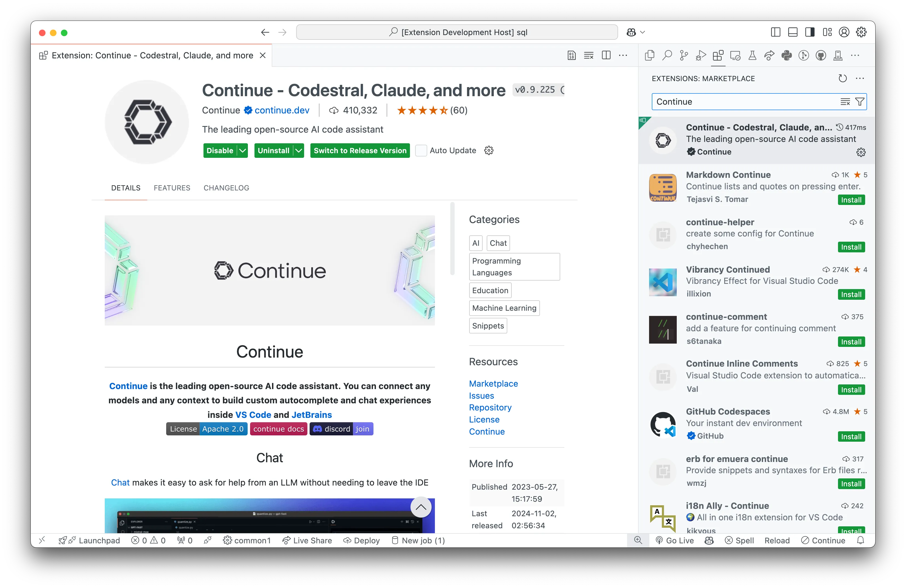Open the extensions filter funnel

click(x=860, y=102)
